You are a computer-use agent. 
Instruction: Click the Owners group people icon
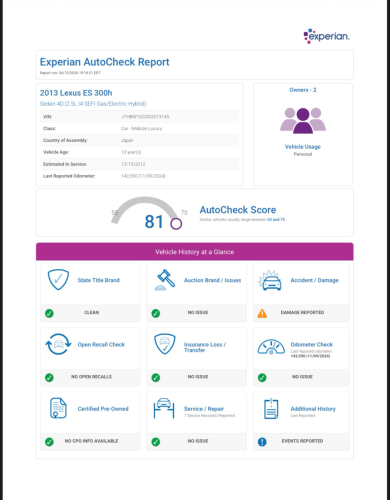pyautogui.click(x=303, y=121)
